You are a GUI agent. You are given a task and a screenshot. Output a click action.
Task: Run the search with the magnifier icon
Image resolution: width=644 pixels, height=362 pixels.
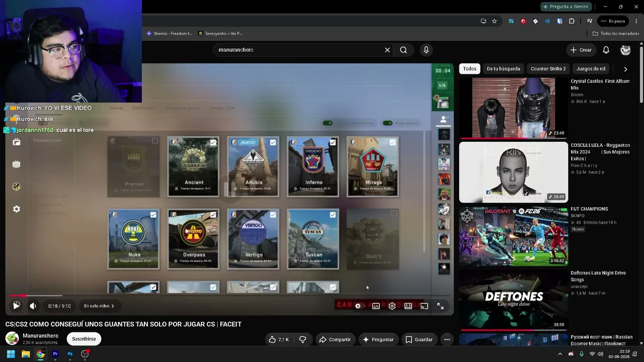pos(404,50)
